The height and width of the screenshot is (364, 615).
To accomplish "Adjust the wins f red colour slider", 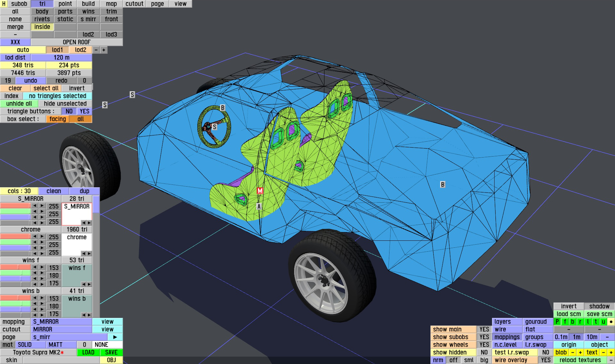I will coord(15,267).
